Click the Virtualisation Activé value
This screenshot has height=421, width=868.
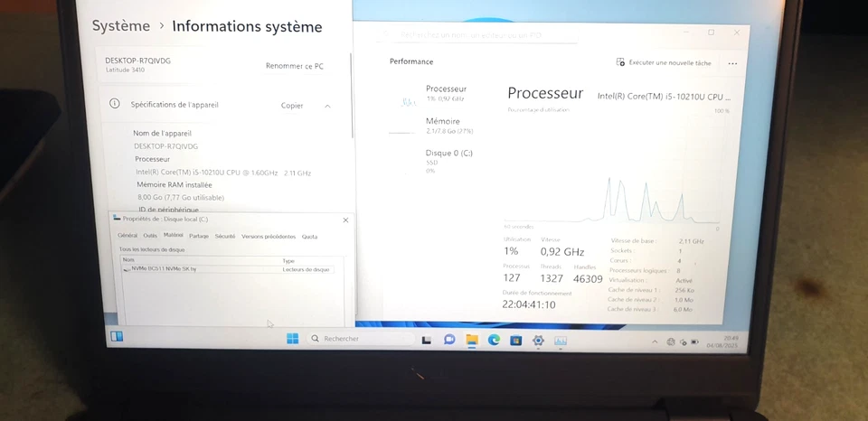[x=684, y=280]
